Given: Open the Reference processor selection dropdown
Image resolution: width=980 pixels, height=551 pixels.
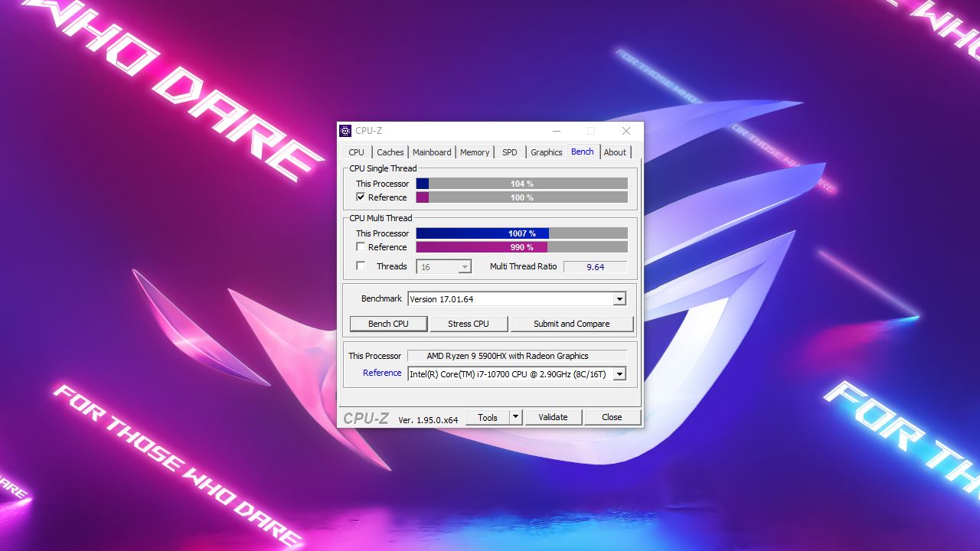Looking at the screenshot, I should click(619, 373).
